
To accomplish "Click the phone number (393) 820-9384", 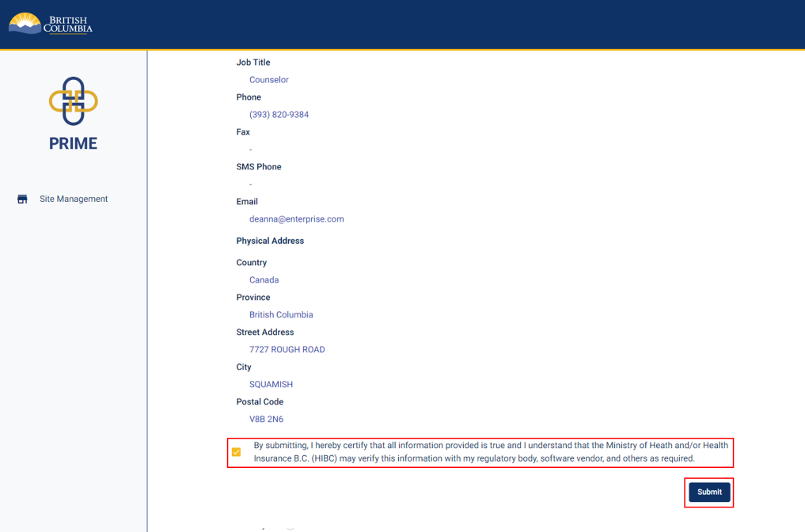I will [x=279, y=115].
